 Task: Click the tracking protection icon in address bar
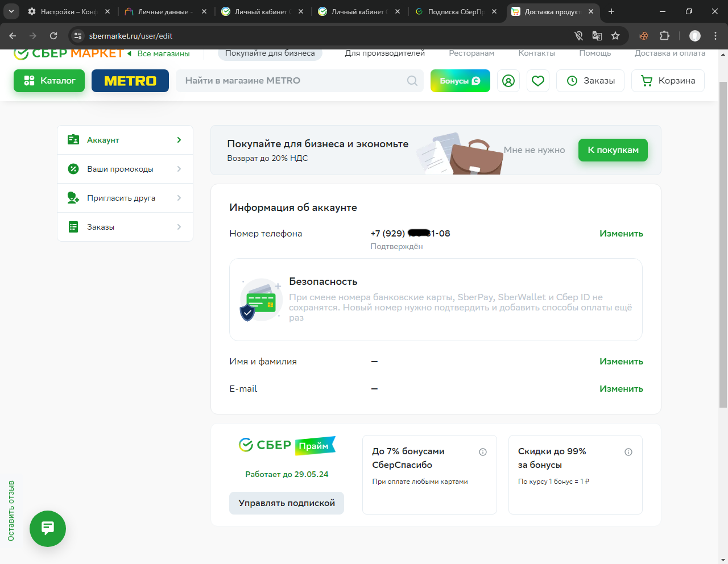[579, 36]
